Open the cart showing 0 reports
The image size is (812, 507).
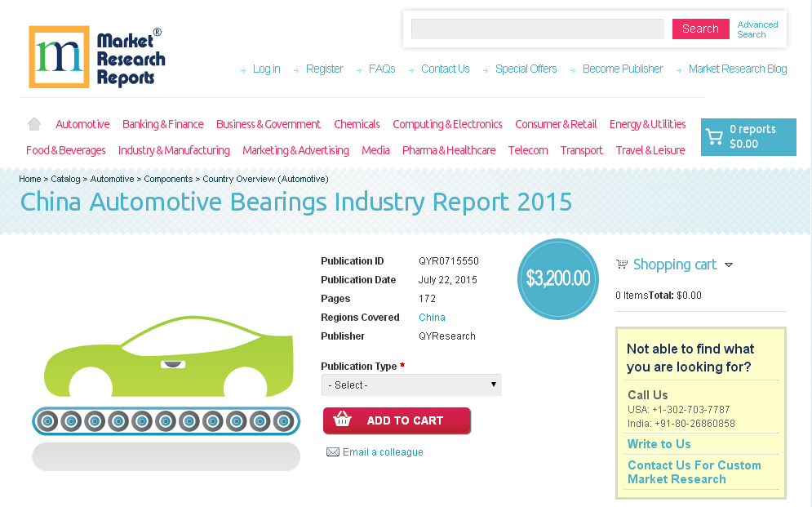click(748, 137)
